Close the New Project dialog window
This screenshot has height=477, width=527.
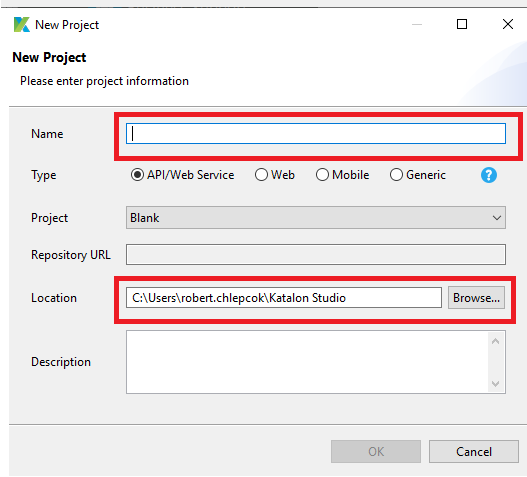click(x=508, y=24)
